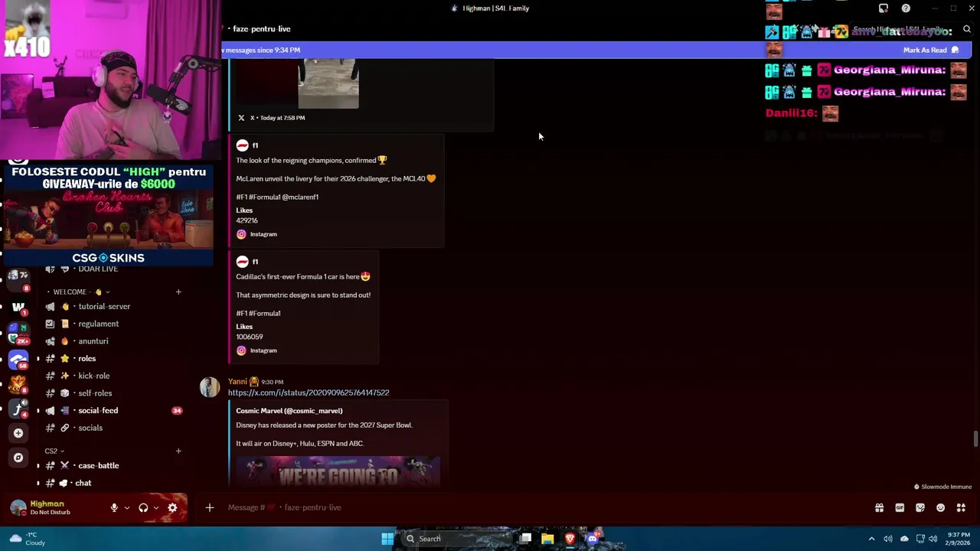Click Add a Server plus icon
This screenshot has height=551, width=980.
pyautogui.click(x=18, y=433)
